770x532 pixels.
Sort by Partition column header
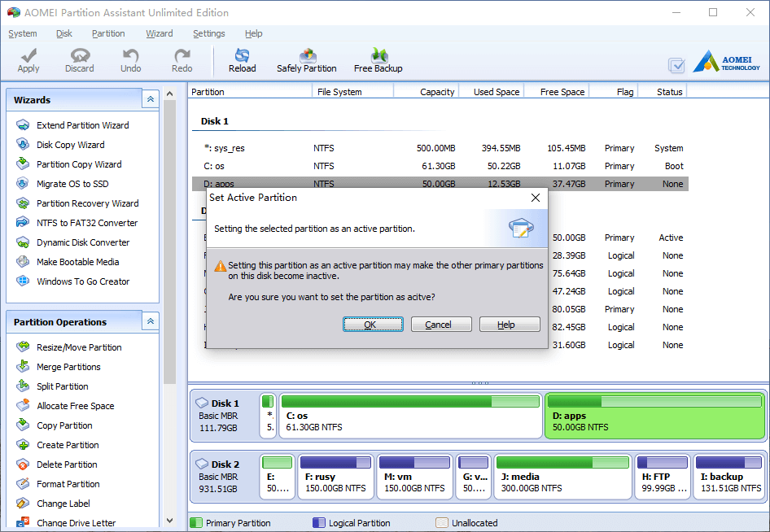coord(251,92)
